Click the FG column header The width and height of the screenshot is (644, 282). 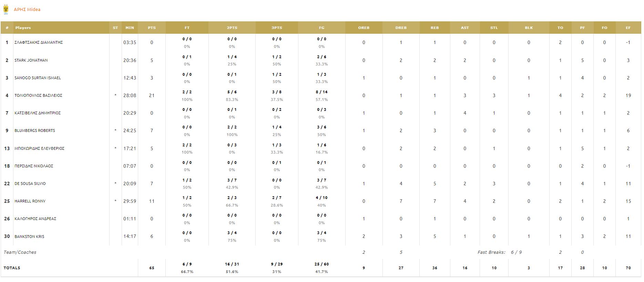321,28
